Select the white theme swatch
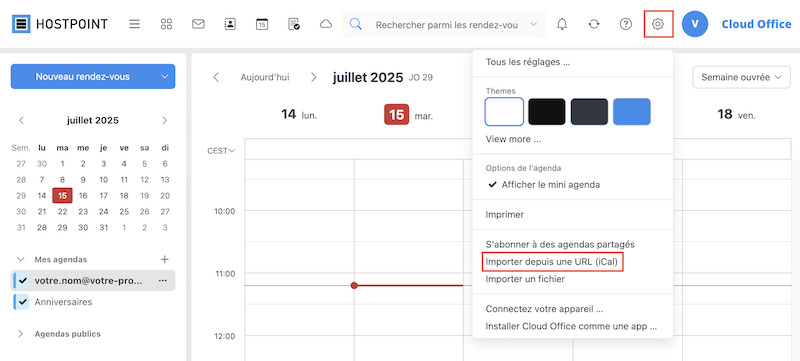This screenshot has height=361, width=800. coord(504,112)
